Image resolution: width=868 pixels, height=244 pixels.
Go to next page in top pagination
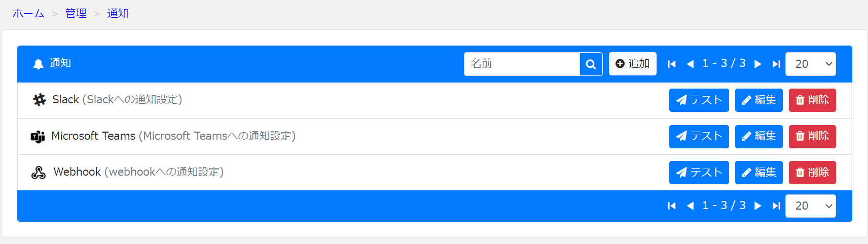click(x=758, y=64)
